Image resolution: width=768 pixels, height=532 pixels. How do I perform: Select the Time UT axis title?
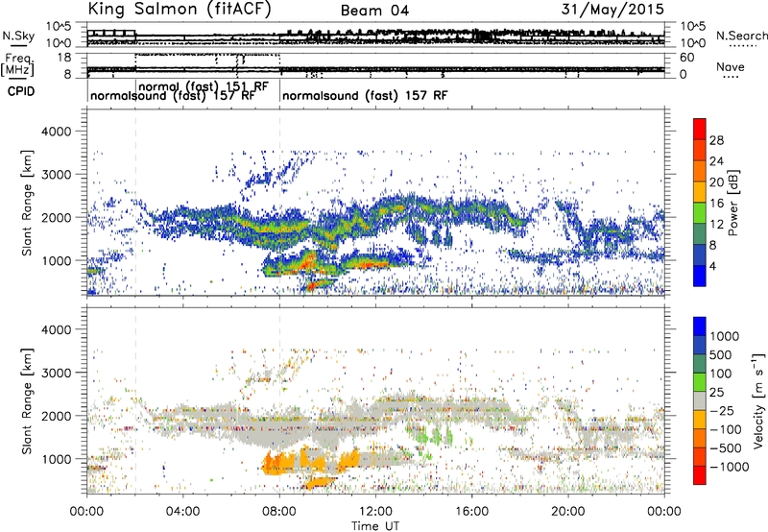point(375,526)
